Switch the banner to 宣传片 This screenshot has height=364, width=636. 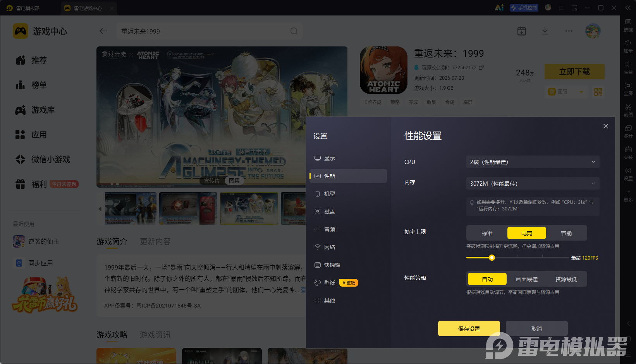[211, 181]
